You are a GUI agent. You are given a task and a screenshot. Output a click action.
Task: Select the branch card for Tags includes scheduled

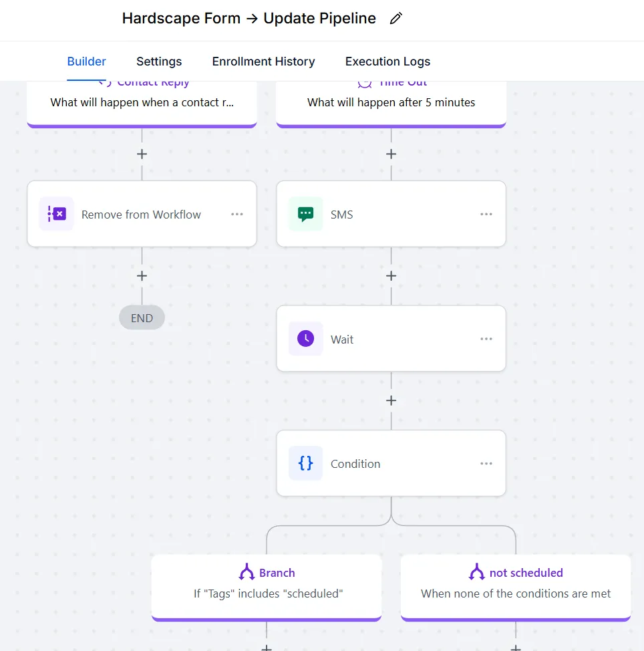(267, 585)
